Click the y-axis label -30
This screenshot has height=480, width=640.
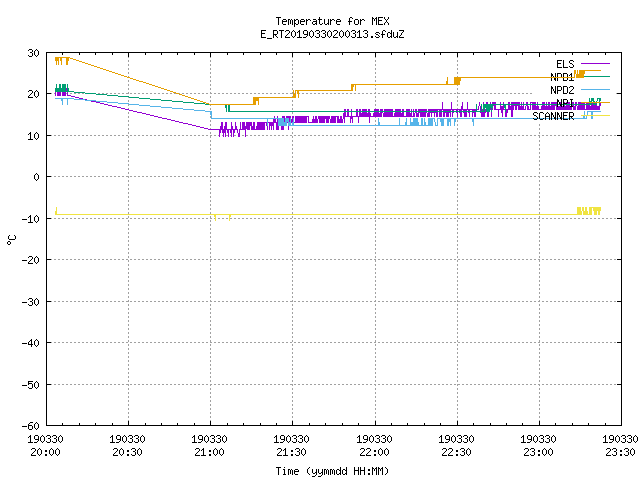coord(31,302)
